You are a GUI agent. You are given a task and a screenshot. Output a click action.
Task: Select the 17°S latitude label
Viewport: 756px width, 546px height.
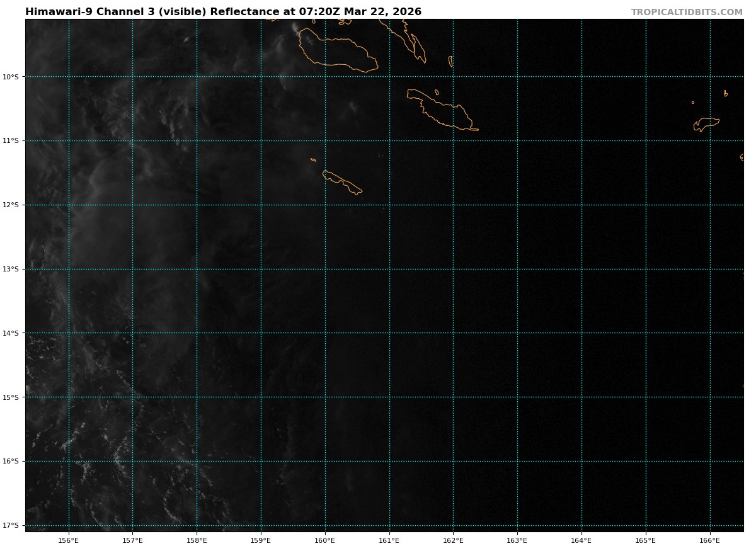[11, 525]
